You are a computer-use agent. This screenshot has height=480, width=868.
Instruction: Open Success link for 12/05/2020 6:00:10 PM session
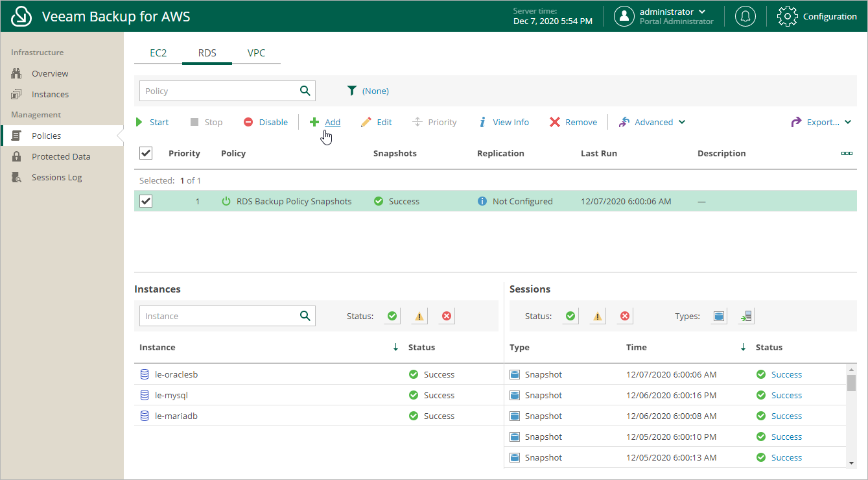point(786,437)
